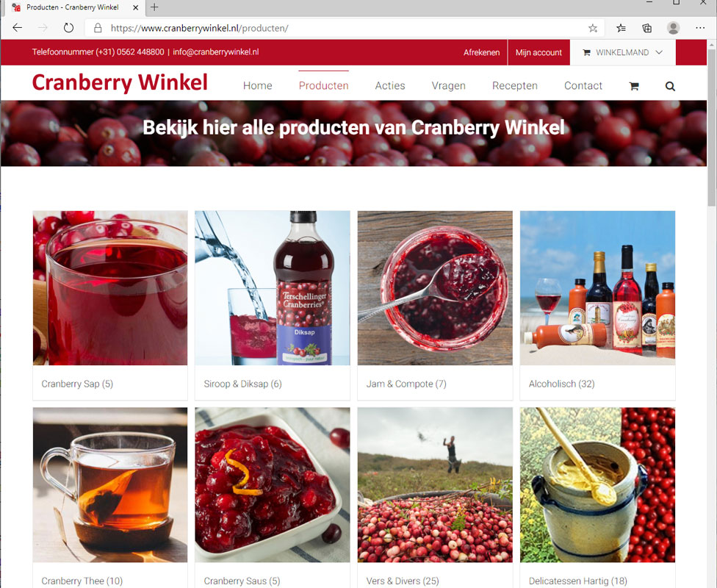The height and width of the screenshot is (588, 717).
Task: Open the Acties navigation item
Action: (x=390, y=85)
